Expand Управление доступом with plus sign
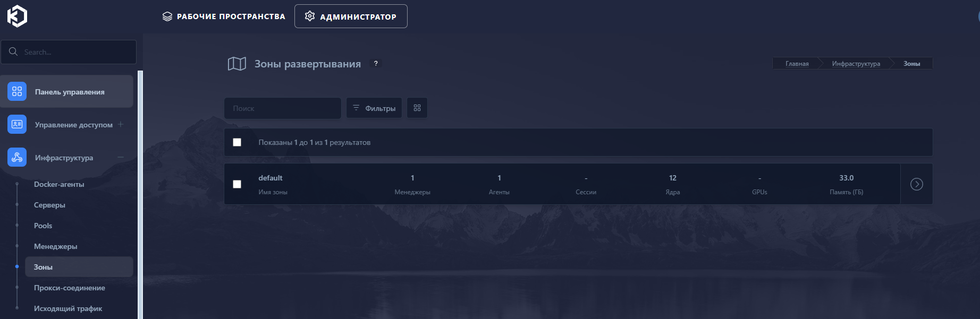980x319 pixels. click(x=121, y=124)
